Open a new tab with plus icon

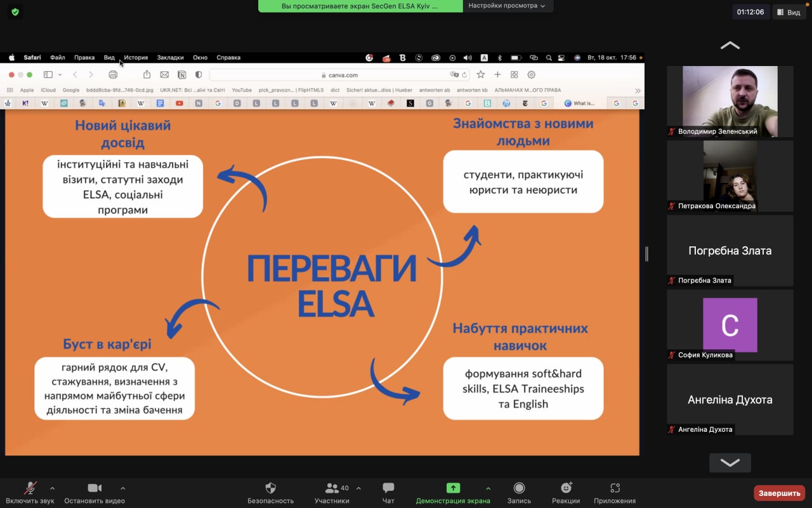497,75
